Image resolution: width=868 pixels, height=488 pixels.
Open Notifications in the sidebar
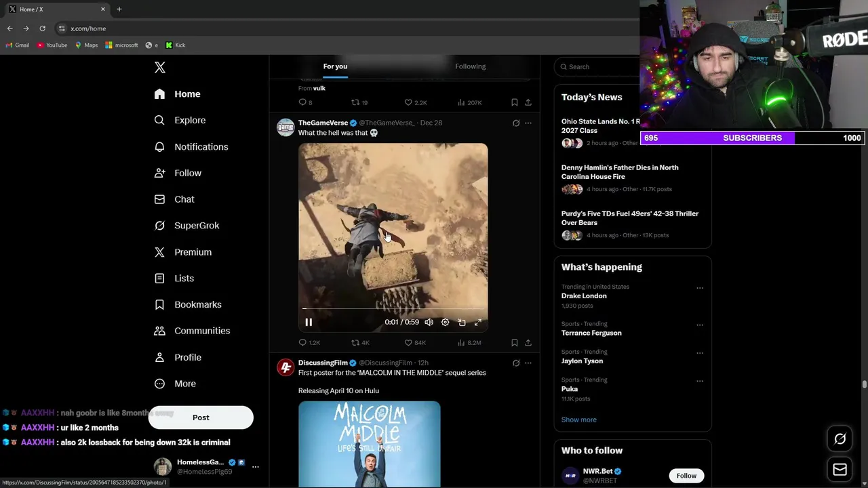(x=191, y=146)
